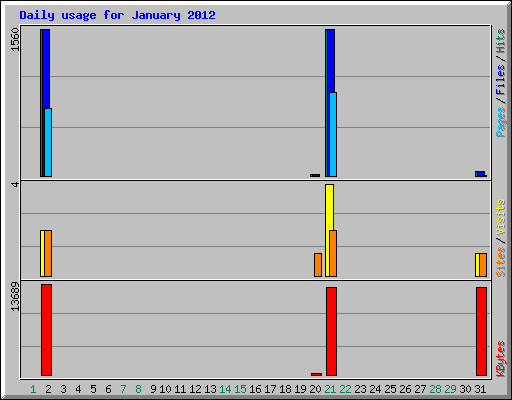Click the day 14 axis label
This screenshot has height=400, width=512.
[225, 389]
